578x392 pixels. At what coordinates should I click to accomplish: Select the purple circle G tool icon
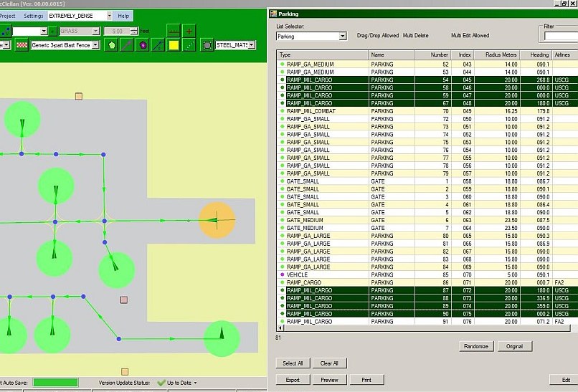pos(143,45)
